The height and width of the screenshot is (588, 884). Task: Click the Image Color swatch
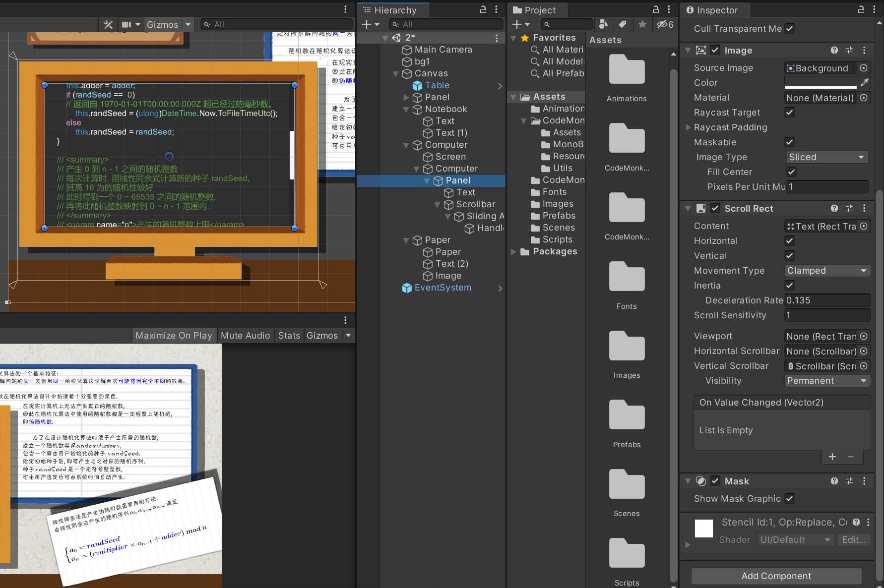click(820, 82)
